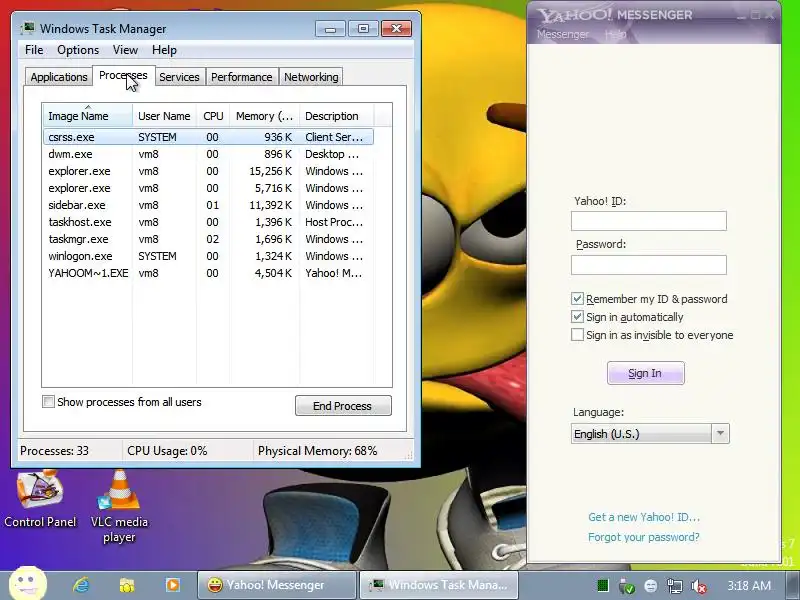Image resolution: width=800 pixels, height=600 pixels.
Task: Sort by Description column header
Action: (337, 116)
